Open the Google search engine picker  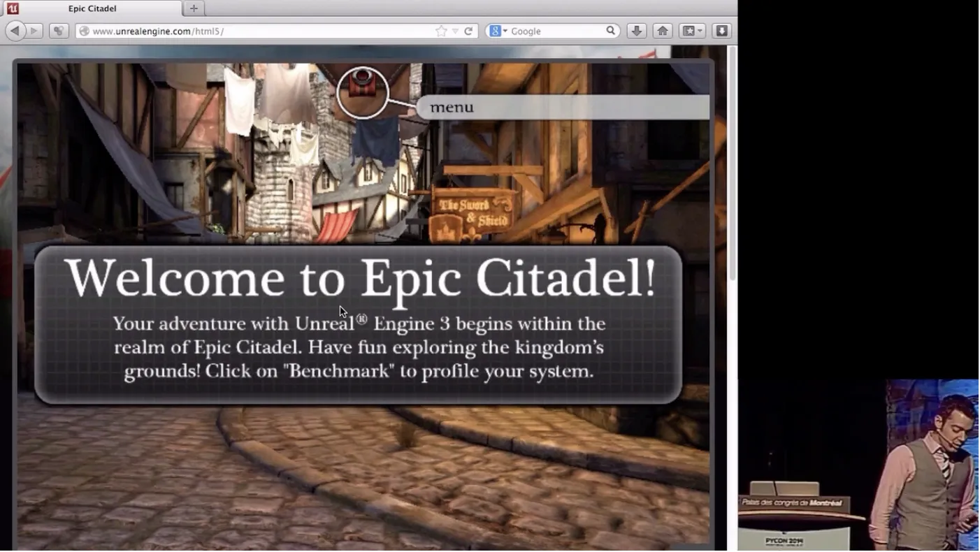coord(498,31)
